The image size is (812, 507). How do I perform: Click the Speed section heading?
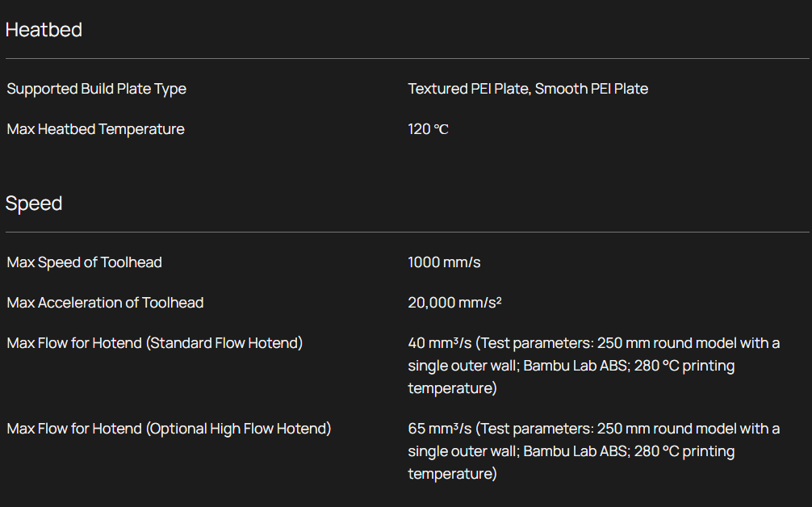pos(34,203)
